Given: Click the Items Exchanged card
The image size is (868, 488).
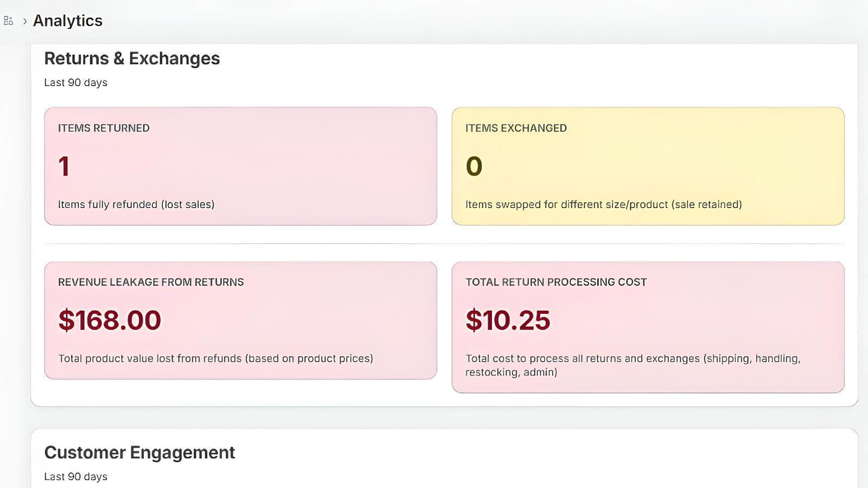Looking at the screenshot, I should click(x=648, y=165).
